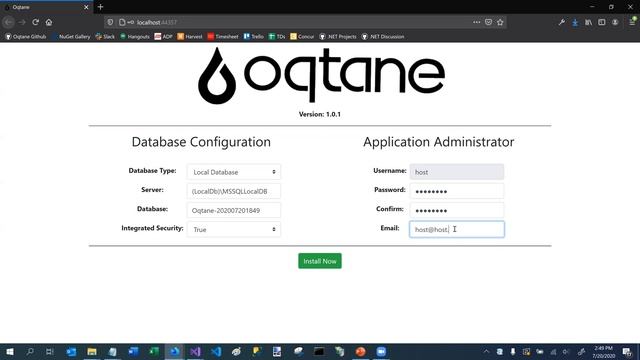Open the taskbar clock showing 2:49 PM

tap(603, 352)
